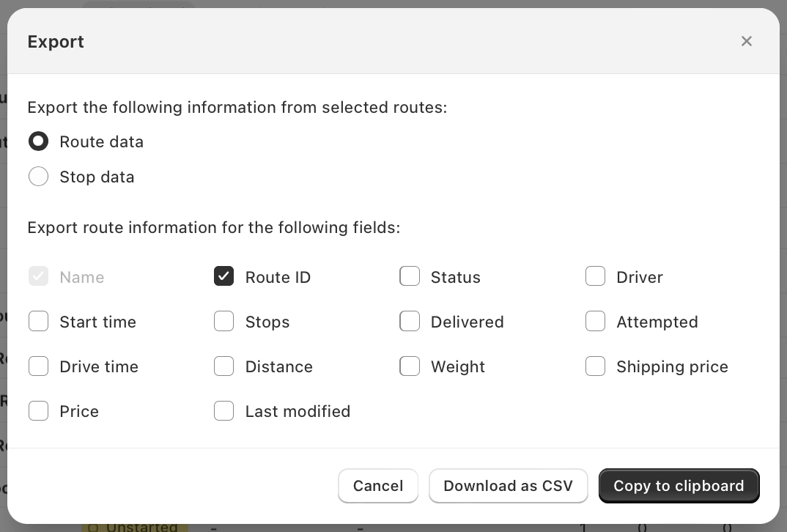Select the Stop data radio option
Image resolution: width=787 pixels, height=532 pixels.
coord(39,177)
